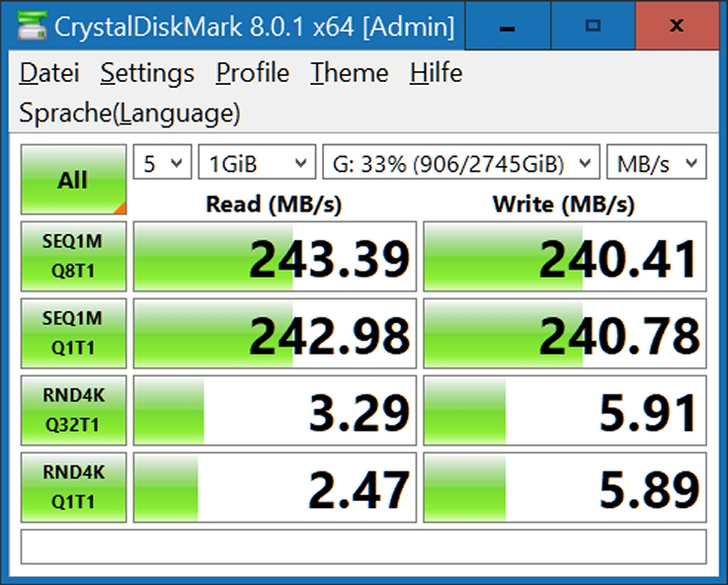
Task: Open the Settings menu
Action: click(147, 73)
